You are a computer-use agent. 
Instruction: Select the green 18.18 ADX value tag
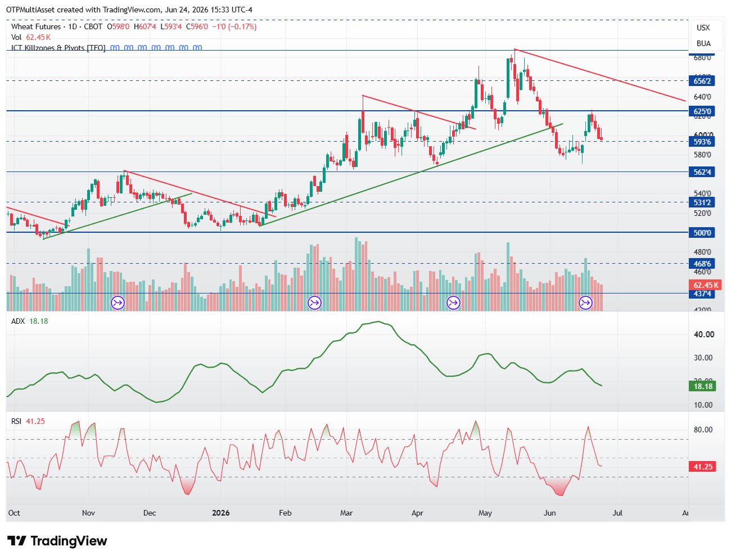tap(702, 386)
